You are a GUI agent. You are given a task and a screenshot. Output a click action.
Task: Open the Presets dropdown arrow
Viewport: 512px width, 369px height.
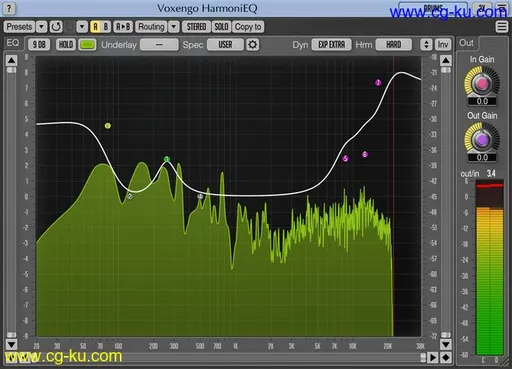click(x=41, y=27)
